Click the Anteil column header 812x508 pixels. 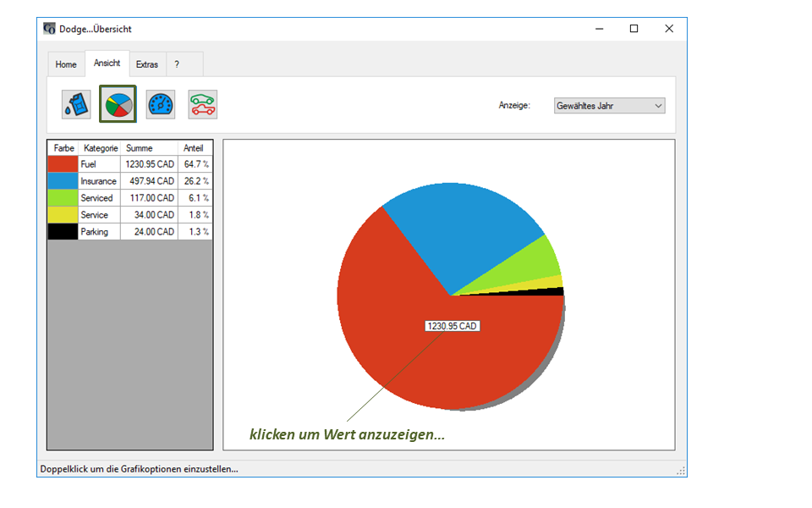(x=195, y=148)
